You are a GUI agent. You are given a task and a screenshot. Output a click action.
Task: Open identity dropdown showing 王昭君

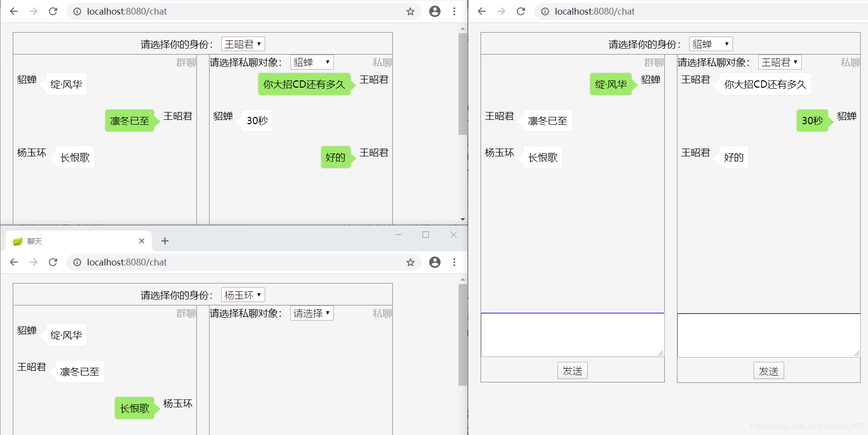[243, 44]
